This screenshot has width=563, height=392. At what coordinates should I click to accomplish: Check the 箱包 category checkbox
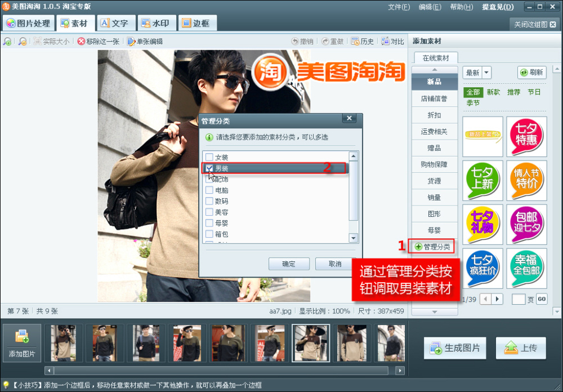pos(209,234)
